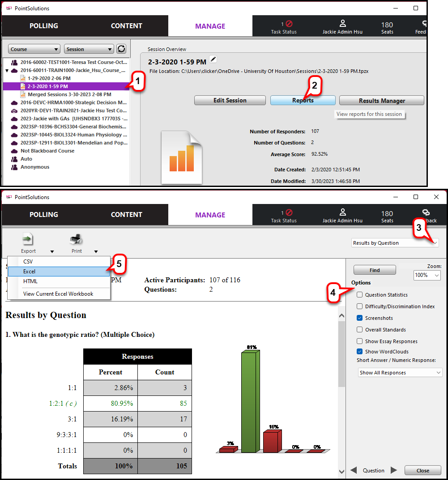Click the Print icon in the report toolbar

76,239
